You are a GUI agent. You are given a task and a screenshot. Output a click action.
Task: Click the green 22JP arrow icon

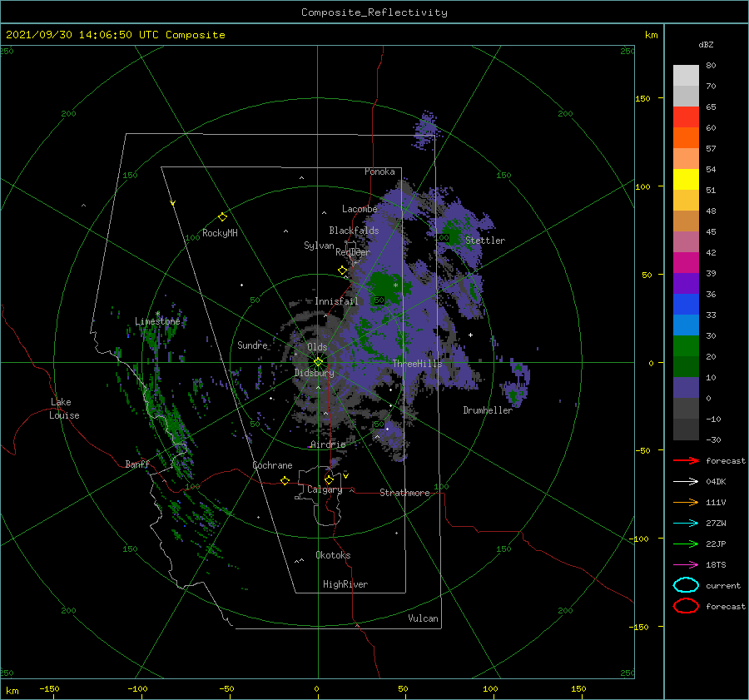686,544
